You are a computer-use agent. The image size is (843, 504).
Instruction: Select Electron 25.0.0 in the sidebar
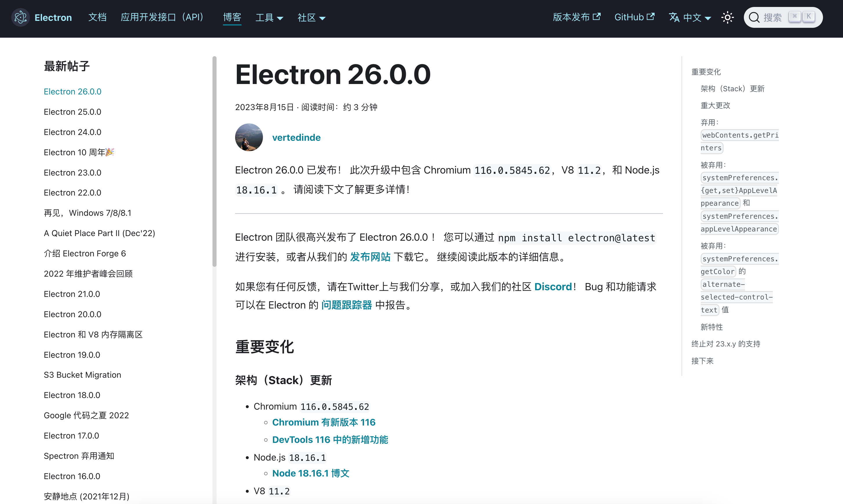pyautogui.click(x=72, y=112)
